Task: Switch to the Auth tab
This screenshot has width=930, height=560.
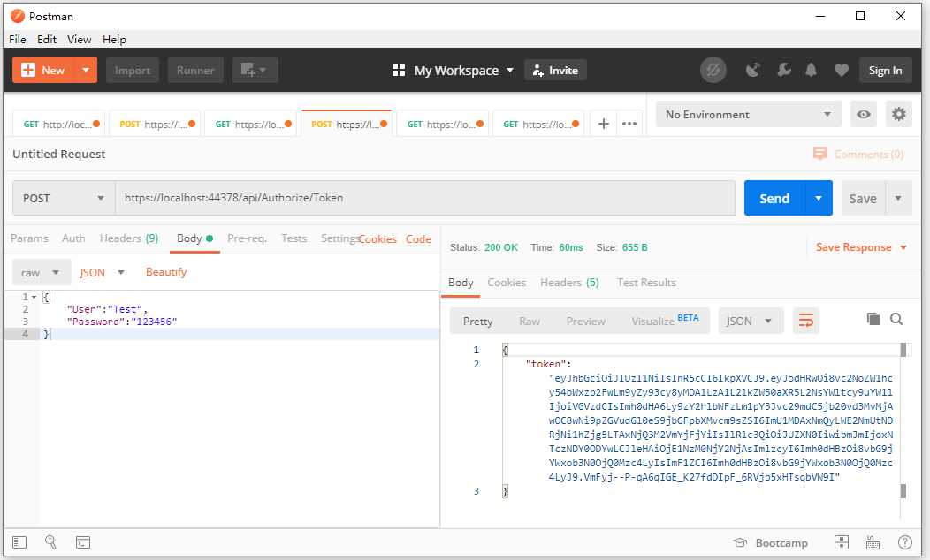Action: click(x=73, y=238)
